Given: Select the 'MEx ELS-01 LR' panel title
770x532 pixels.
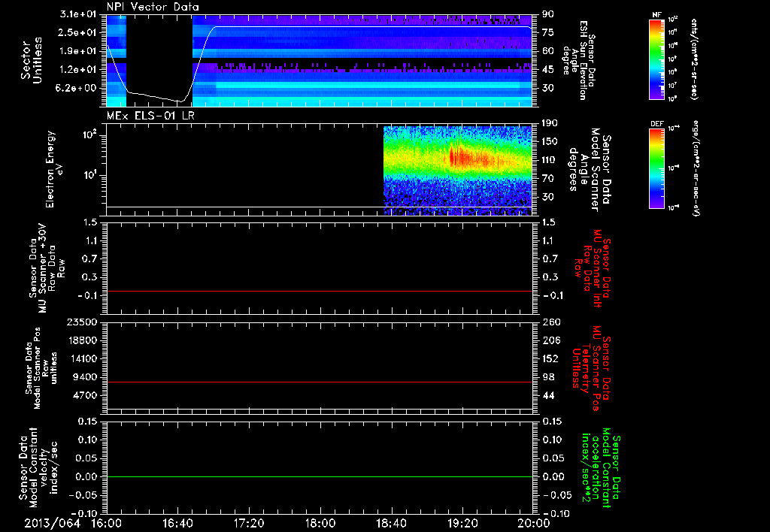Looking at the screenshot, I should pyautogui.click(x=150, y=116).
